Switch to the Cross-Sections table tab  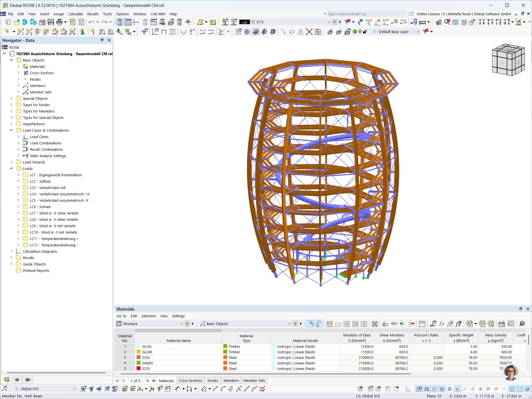pyautogui.click(x=190, y=380)
